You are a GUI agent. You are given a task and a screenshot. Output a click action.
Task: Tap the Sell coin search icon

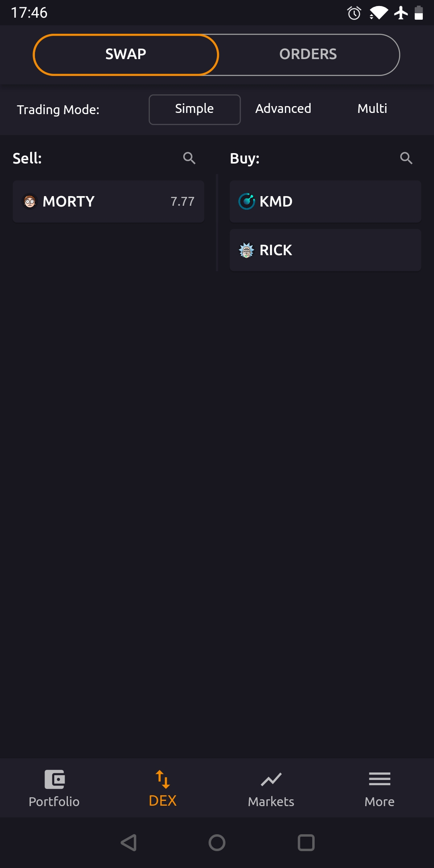click(x=189, y=158)
